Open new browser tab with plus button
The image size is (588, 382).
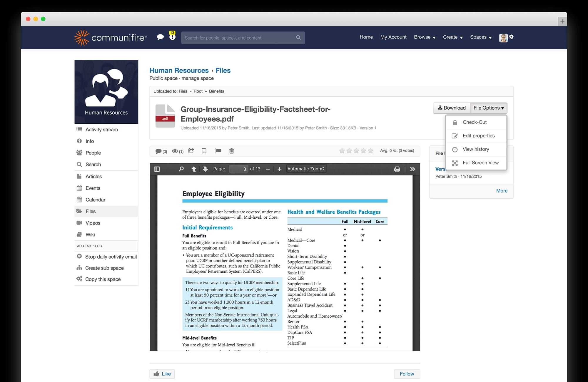coord(562,21)
